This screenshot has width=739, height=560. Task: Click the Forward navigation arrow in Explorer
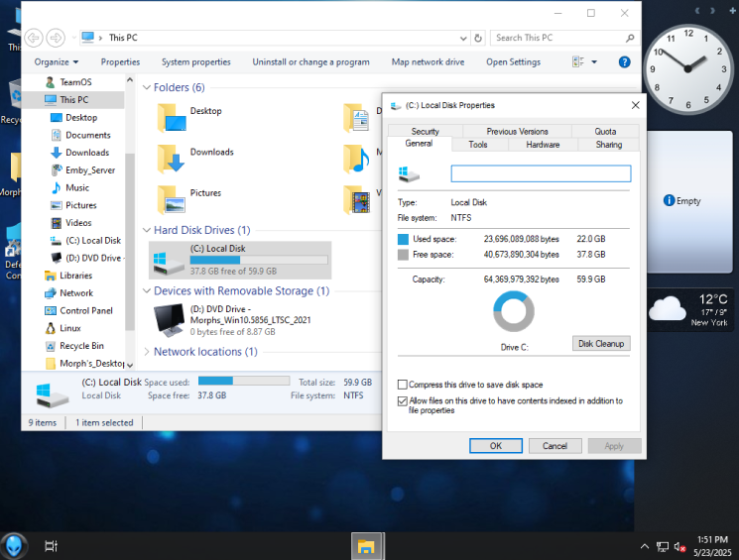[x=56, y=38]
